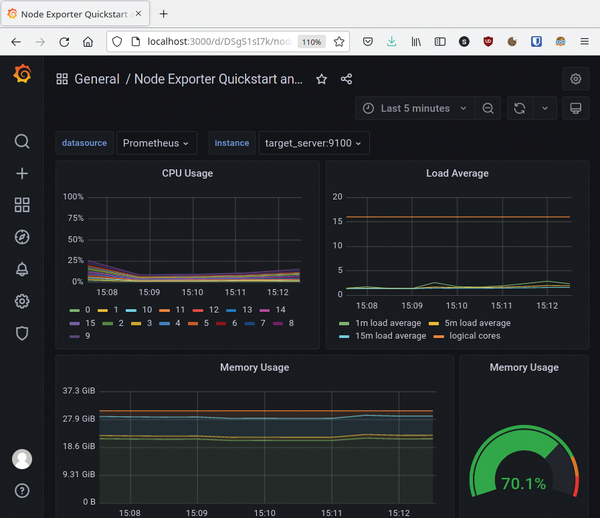Open Configuration gear in the sidebar
The width and height of the screenshot is (600, 518).
[22, 301]
